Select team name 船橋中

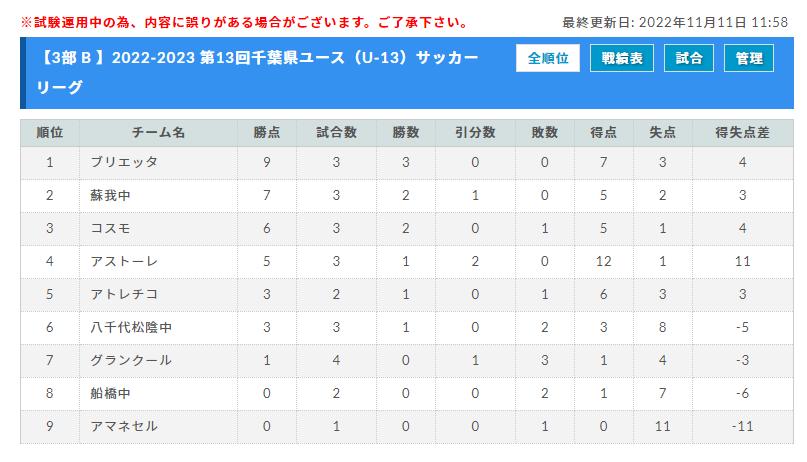[111, 394]
